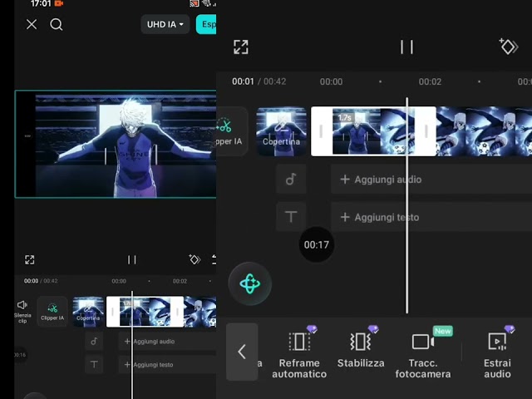The width and height of the screenshot is (532, 399).
Task: Click Aggiungi testo in enlarged right view
Action: click(x=431, y=217)
